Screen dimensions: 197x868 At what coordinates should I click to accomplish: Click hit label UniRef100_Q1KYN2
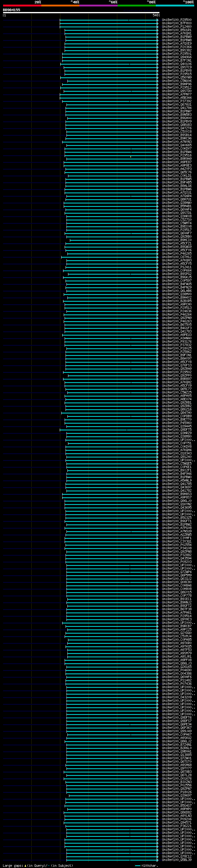coord(176,504)
